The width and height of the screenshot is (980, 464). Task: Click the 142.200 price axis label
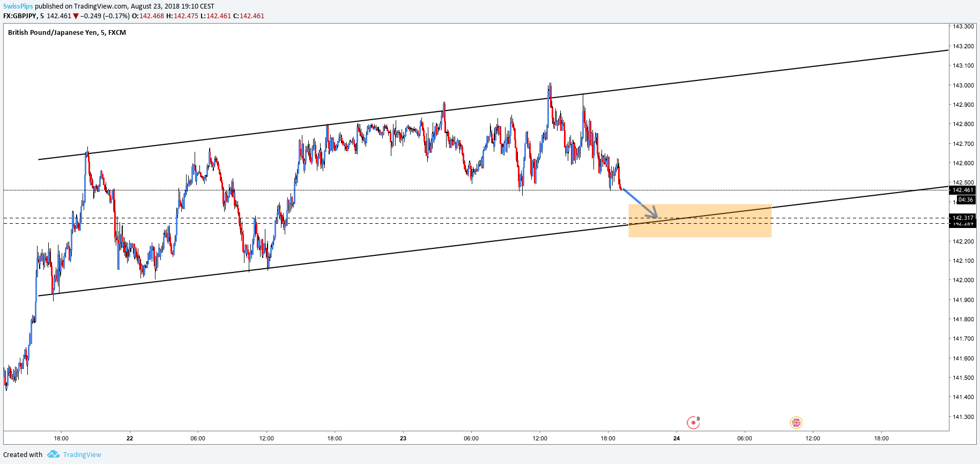pos(963,241)
